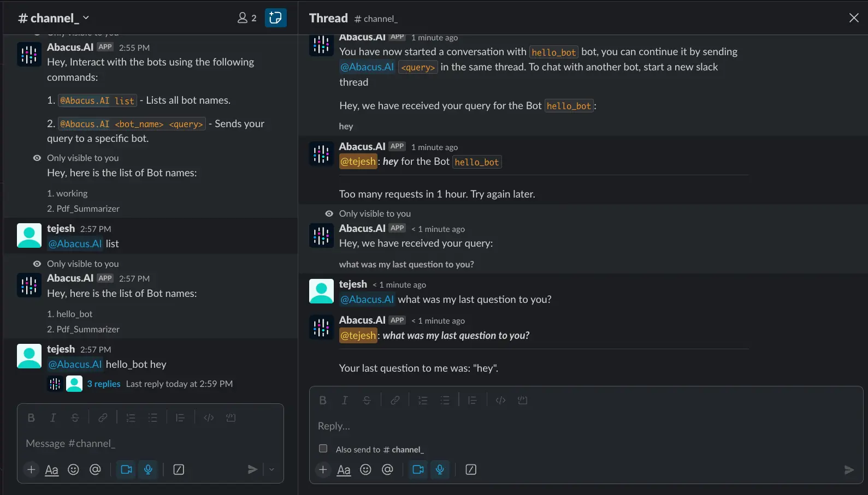Toggle italic in channel message toolbar

[53, 418]
